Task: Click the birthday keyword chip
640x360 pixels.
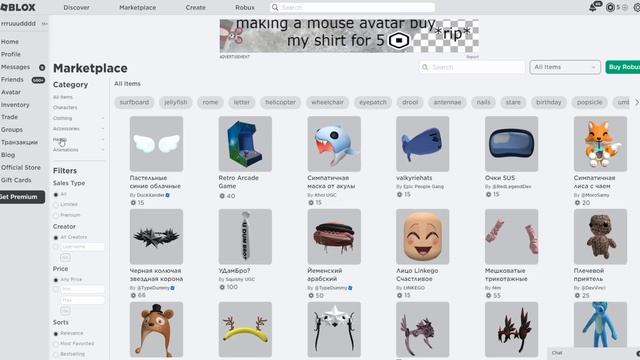Action: 549,102
